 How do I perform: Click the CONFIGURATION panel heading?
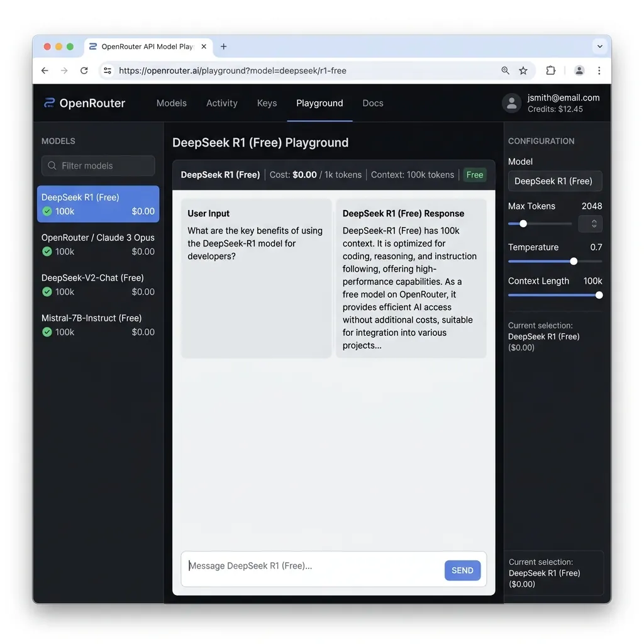click(541, 141)
